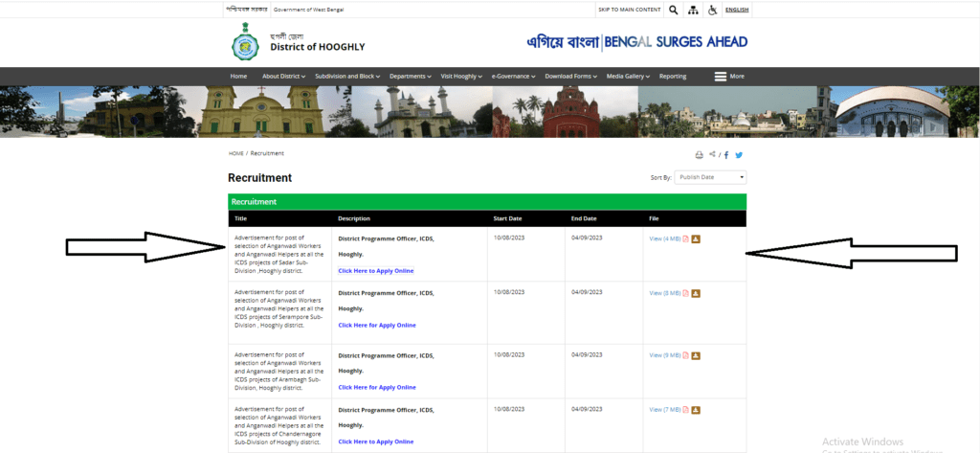Viewport: 980px width, 453px height.
Task: Open the View (4 MB) file link
Action: 665,239
